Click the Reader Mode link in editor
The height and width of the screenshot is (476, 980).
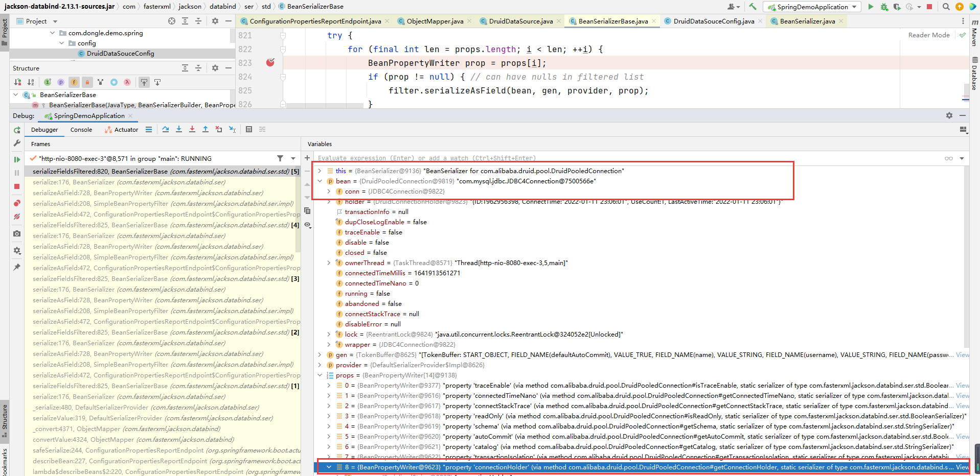click(929, 35)
